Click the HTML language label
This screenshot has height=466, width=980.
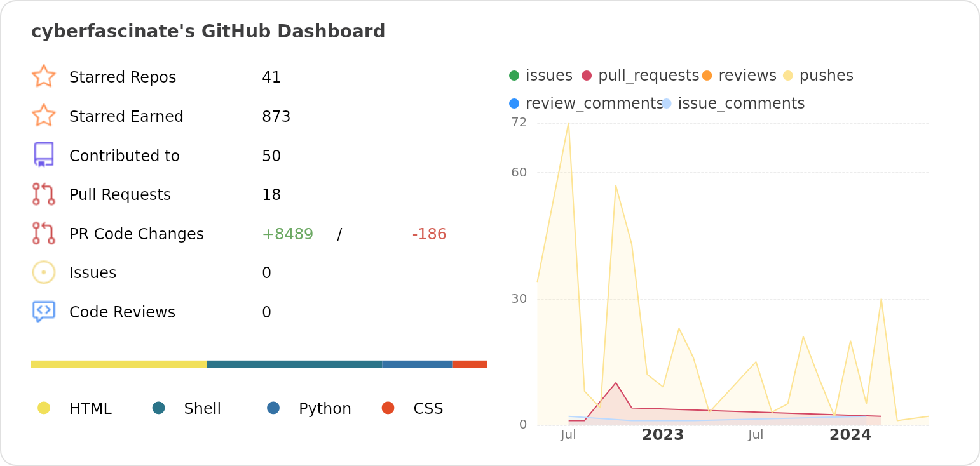pos(90,409)
